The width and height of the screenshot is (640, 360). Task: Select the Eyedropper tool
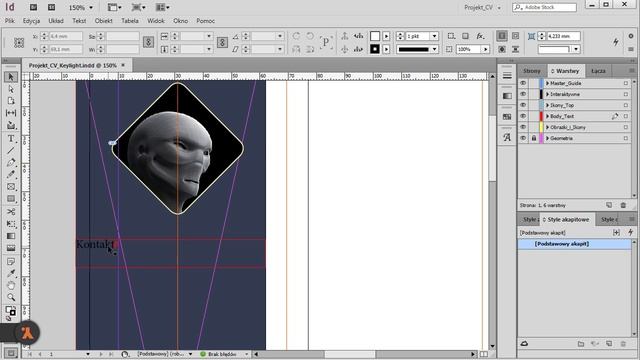click(x=11, y=273)
